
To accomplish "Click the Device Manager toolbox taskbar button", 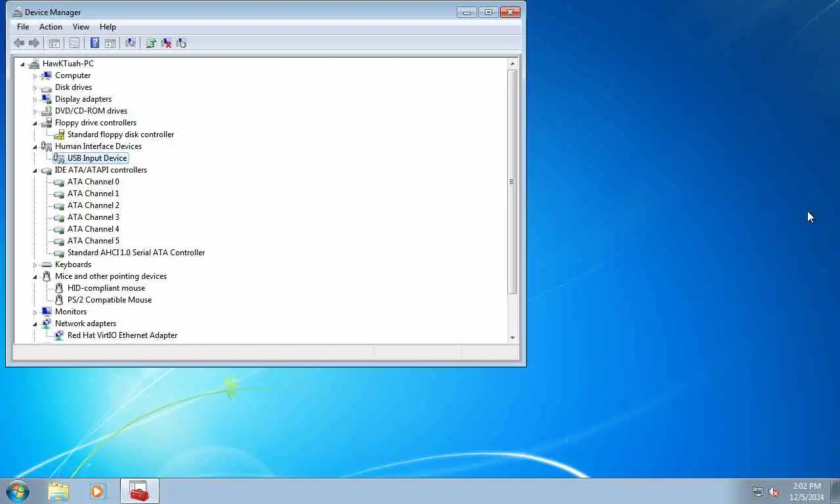I will pos(139,491).
